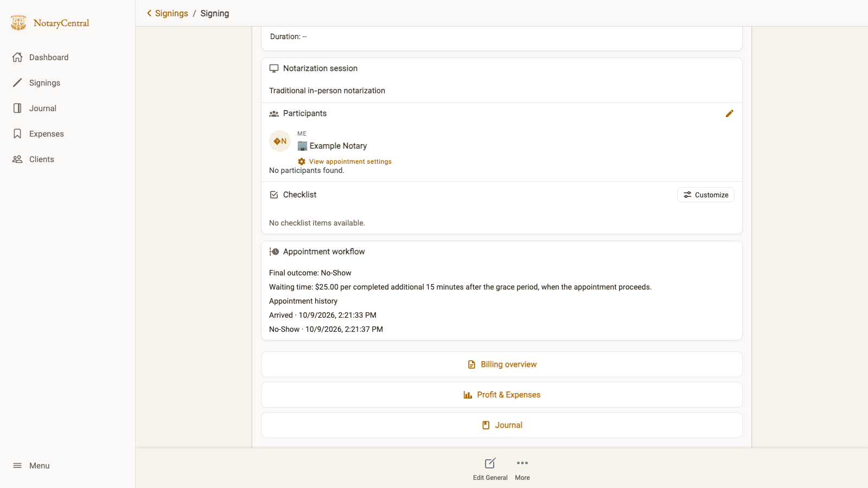
Task: Click the hamburger Menu icon
Action: [17, 465]
